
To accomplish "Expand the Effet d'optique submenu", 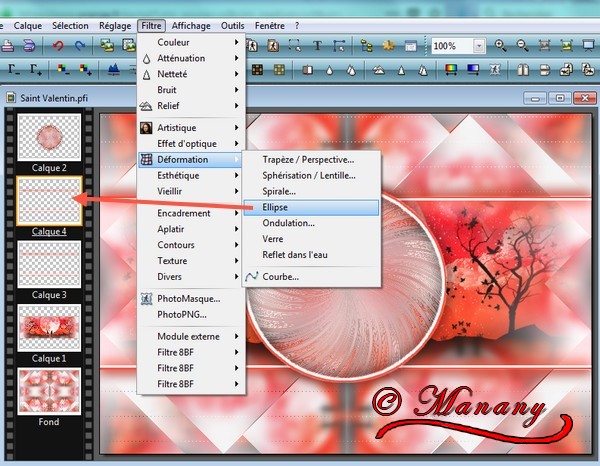I will pyautogui.click(x=191, y=143).
